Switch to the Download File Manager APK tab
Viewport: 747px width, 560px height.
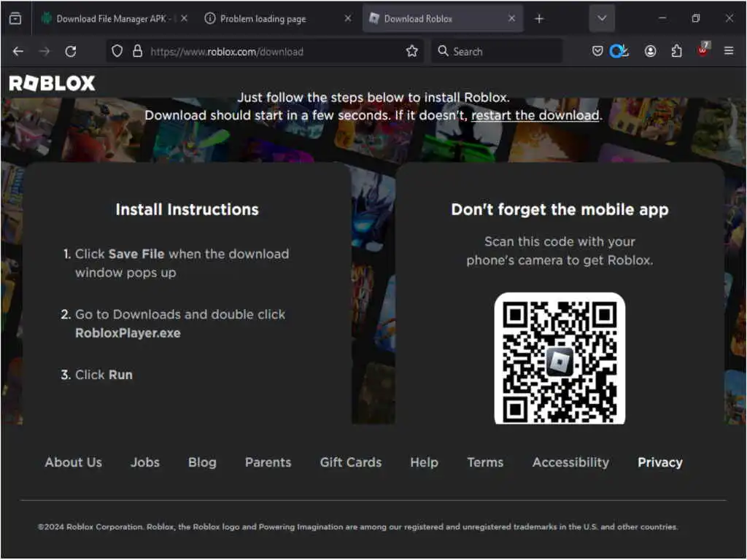[115, 18]
